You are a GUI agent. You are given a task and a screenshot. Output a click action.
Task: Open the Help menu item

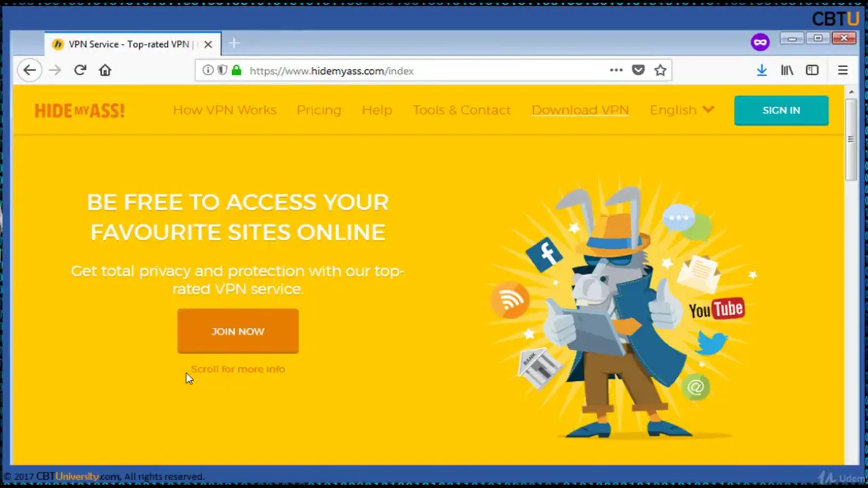coord(377,110)
